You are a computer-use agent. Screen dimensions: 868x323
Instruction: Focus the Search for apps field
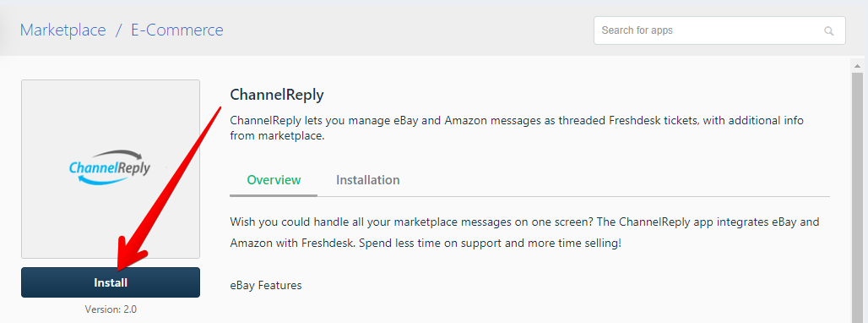[x=719, y=30]
